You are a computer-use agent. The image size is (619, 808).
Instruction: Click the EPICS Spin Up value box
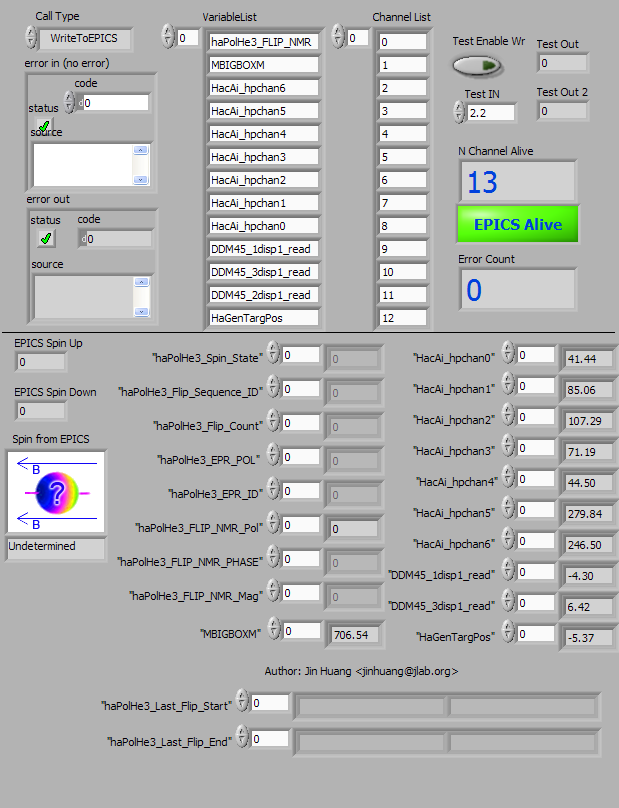tap(41, 362)
